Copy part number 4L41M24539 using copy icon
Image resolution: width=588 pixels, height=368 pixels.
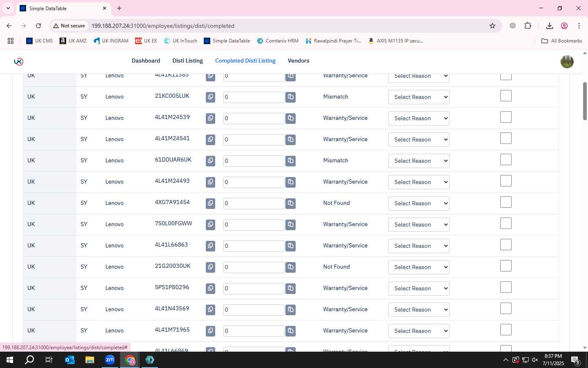[210, 118]
